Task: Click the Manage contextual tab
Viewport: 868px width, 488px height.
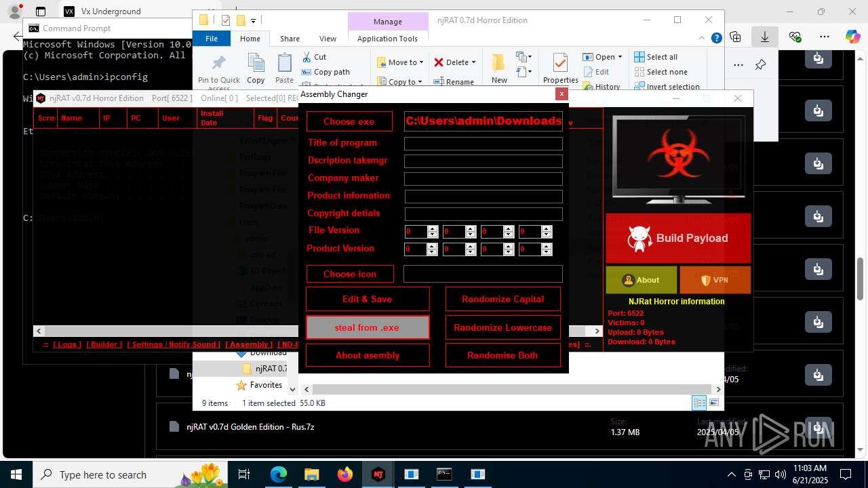Action: (387, 22)
